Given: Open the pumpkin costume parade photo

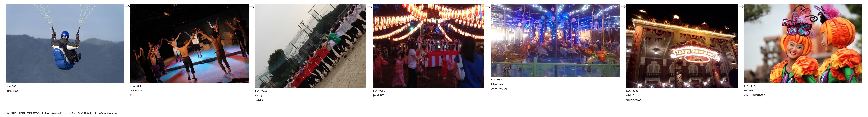Looking at the screenshot, I should point(803,43).
